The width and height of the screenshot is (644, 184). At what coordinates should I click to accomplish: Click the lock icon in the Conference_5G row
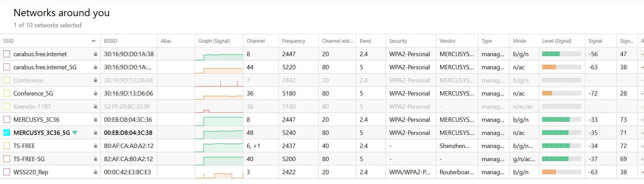pos(95,94)
